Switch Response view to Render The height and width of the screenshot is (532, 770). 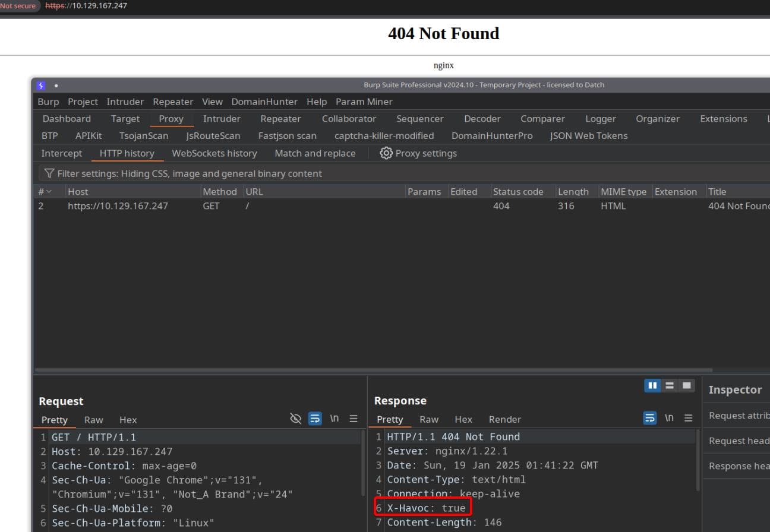(505, 419)
